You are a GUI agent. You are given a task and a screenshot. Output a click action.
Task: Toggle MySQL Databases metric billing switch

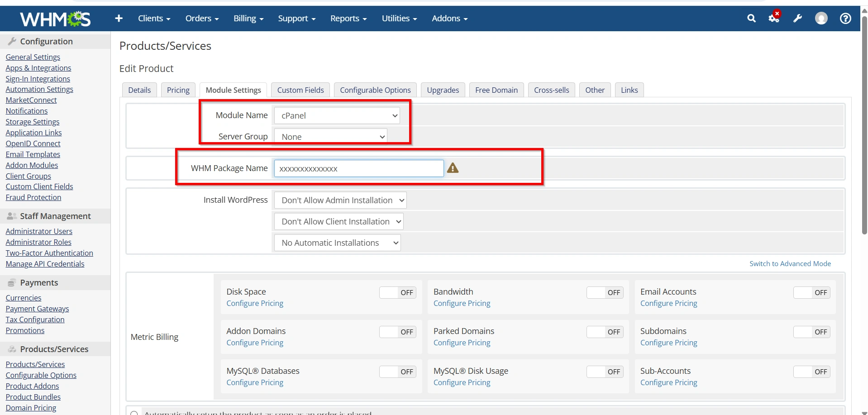coord(397,372)
